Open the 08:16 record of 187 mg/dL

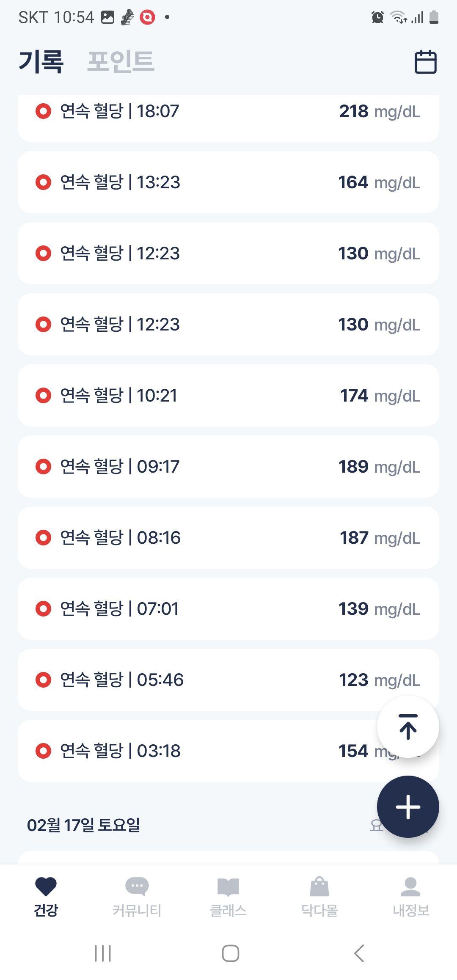click(228, 538)
